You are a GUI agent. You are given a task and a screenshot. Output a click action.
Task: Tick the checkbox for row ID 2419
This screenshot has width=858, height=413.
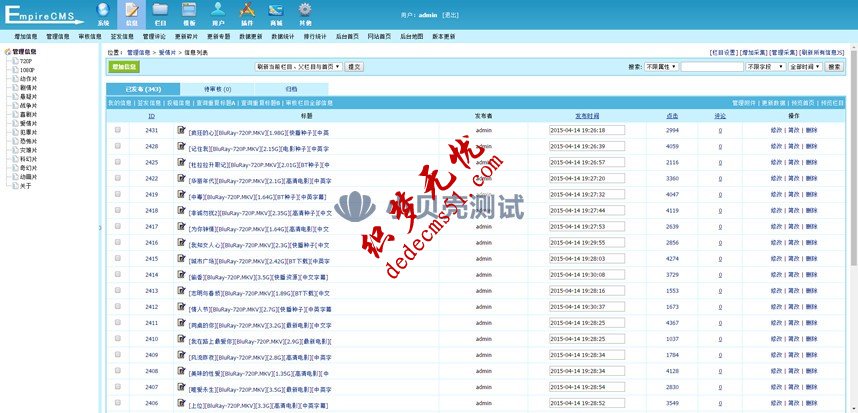[118, 194]
